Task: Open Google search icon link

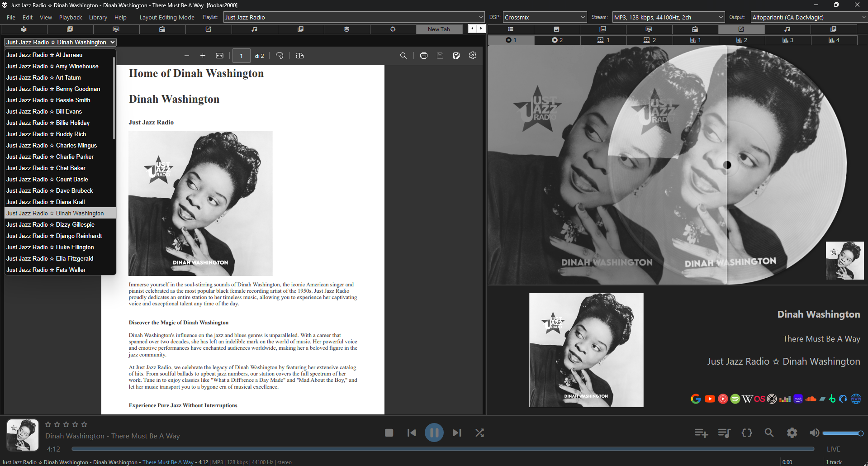Action: (x=696, y=399)
